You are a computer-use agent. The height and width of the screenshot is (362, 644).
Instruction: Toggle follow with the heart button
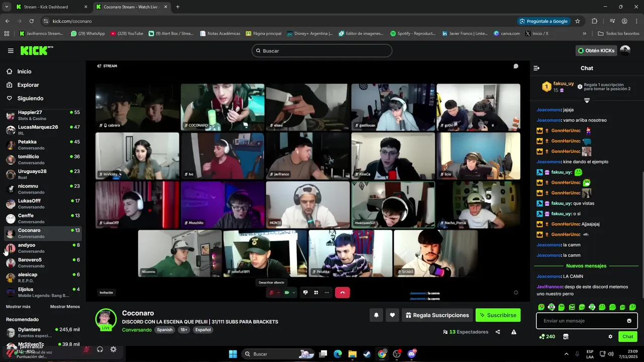(x=392, y=315)
